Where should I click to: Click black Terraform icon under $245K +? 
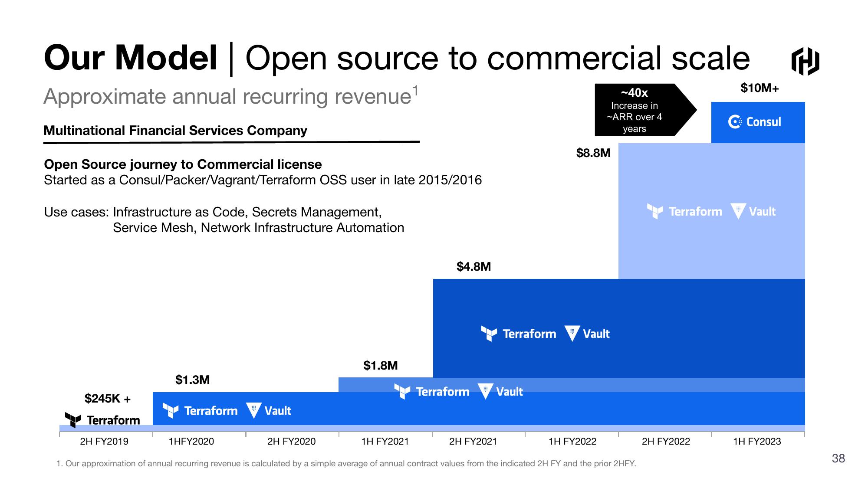(x=72, y=420)
